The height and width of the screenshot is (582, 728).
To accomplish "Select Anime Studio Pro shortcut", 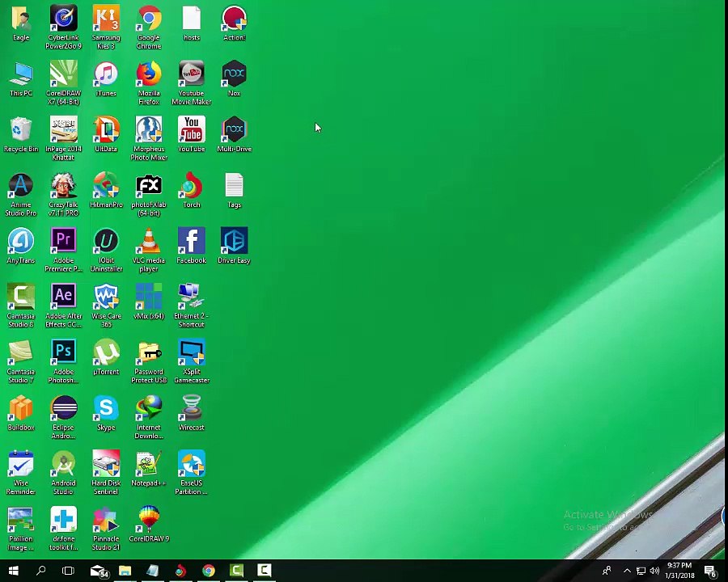I will [21, 186].
